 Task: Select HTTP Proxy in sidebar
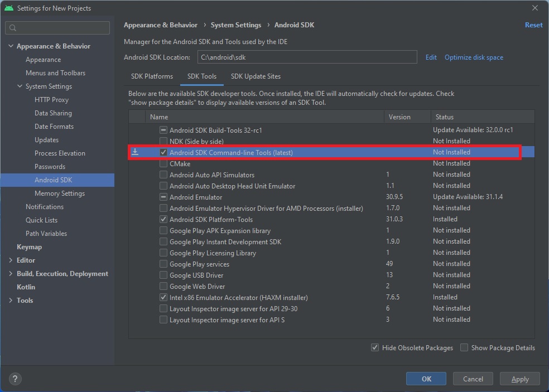coord(51,100)
